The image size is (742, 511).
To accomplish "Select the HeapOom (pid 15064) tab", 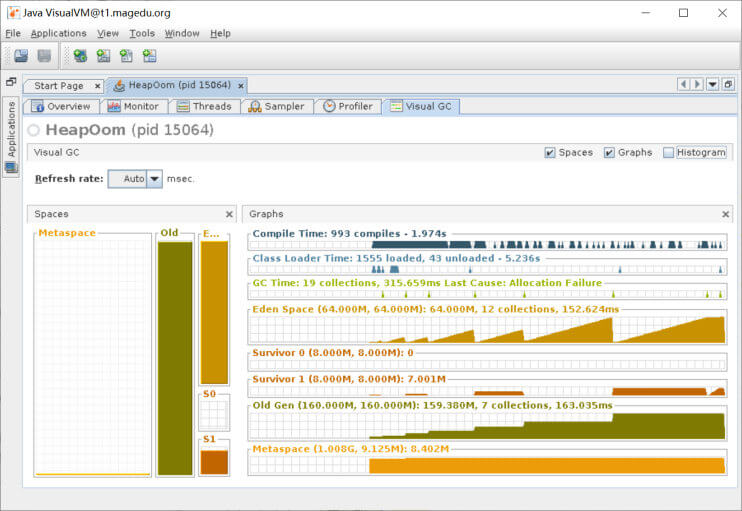I will [179, 85].
